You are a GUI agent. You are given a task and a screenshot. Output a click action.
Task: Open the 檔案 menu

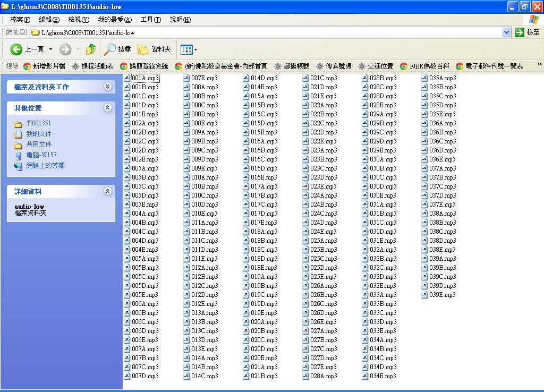pos(20,20)
